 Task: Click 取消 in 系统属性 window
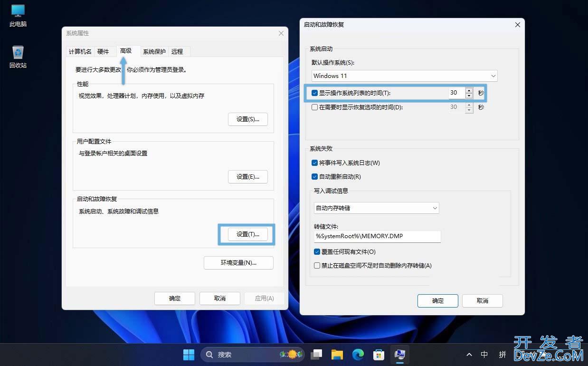coord(220,298)
